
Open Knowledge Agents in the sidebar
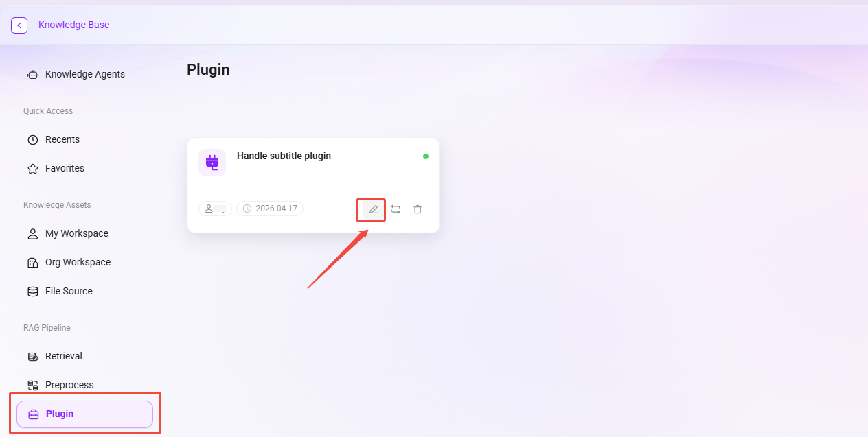[85, 74]
